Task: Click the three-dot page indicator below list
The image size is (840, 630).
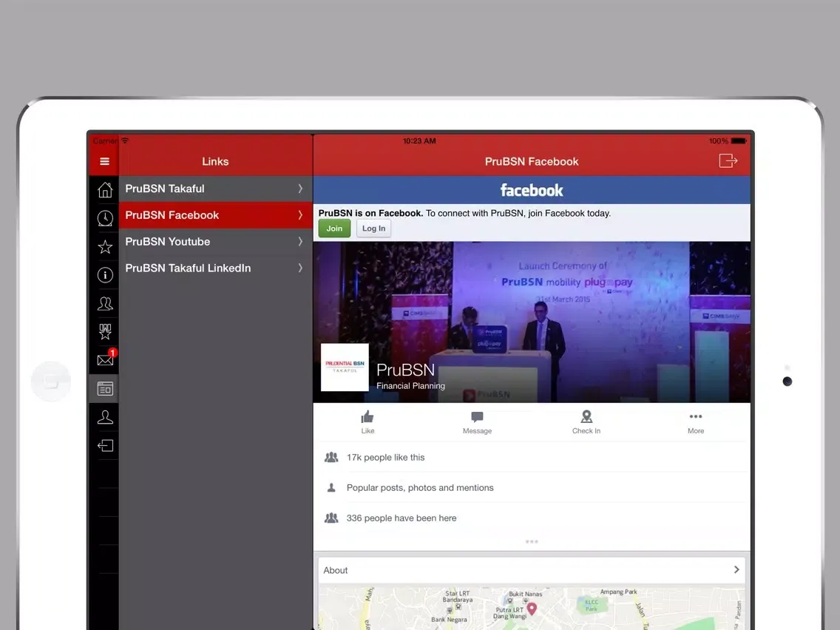Action: point(532,541)
